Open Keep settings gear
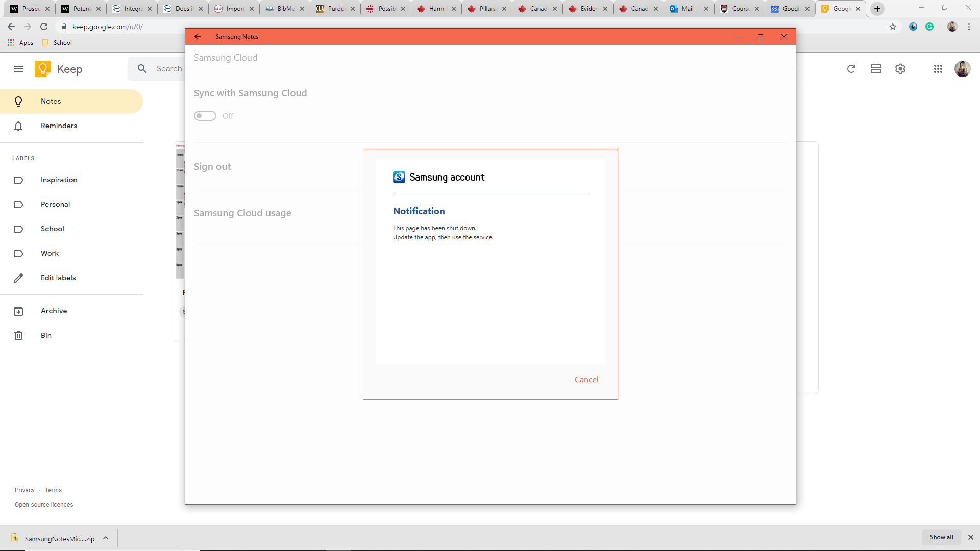980x551 pixels. coord(900,69)
